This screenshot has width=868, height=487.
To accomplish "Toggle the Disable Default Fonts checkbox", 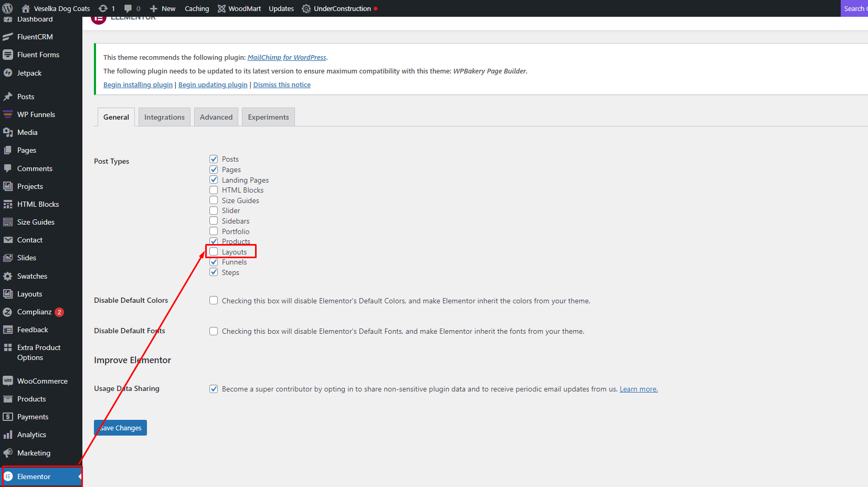I will point(214,331).
